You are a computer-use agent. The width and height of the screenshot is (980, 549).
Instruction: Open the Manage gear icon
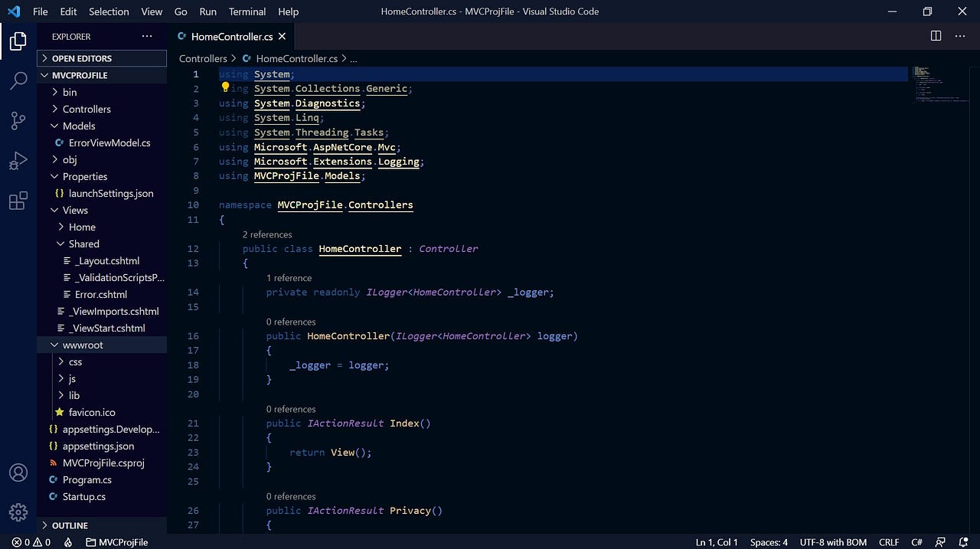coord(18,512)
